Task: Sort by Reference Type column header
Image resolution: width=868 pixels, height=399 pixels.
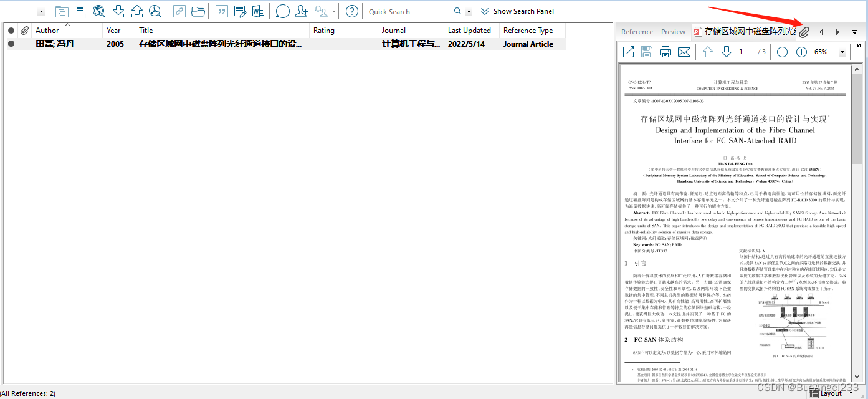Action: [532, 31]
